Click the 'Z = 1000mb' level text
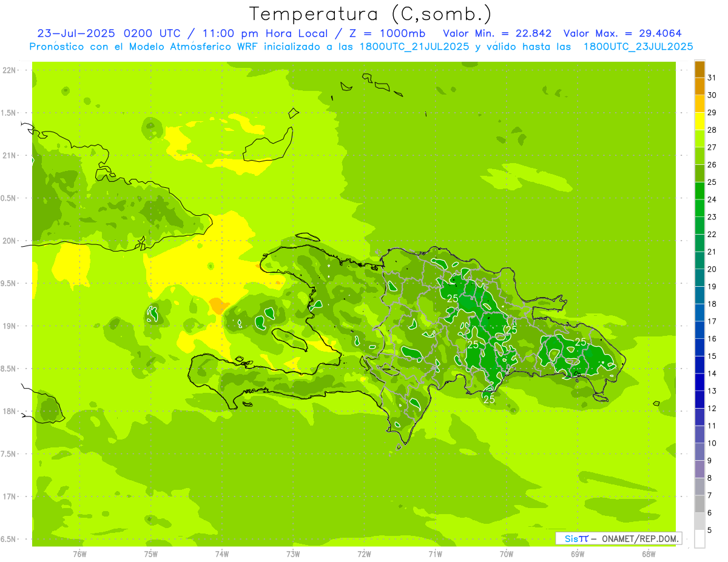Viewport: 728px width, 562px height. (384, 33)
